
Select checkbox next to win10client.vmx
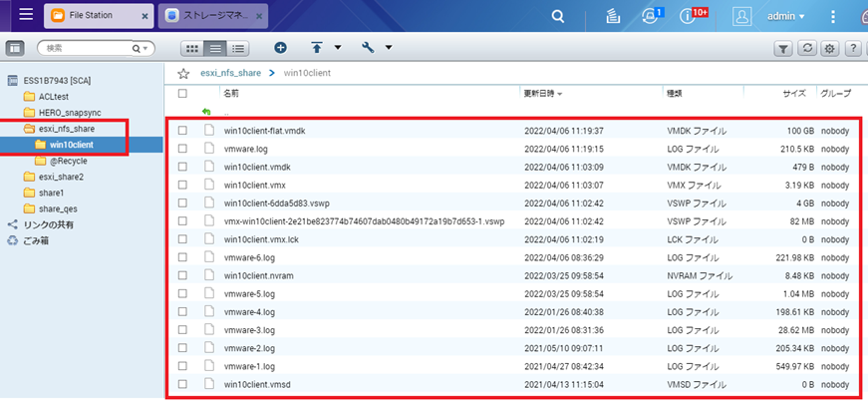tap(182, 185)
